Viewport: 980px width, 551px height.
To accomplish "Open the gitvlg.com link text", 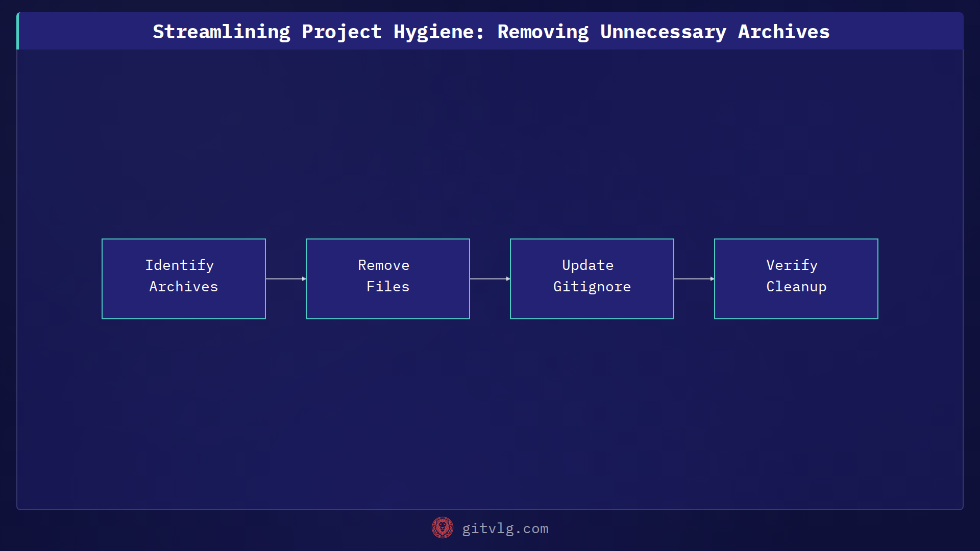I will 505,529.
